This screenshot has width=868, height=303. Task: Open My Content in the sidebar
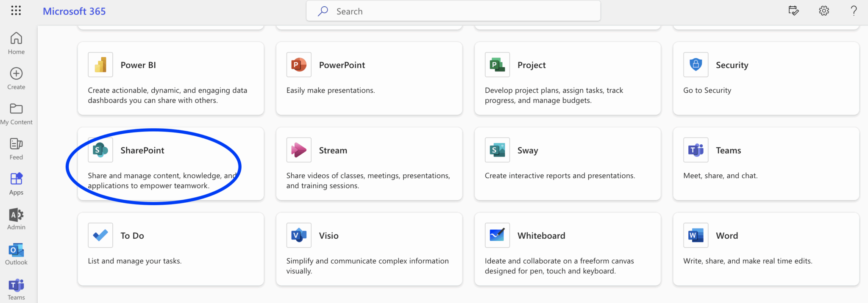(x=16, y=114)
